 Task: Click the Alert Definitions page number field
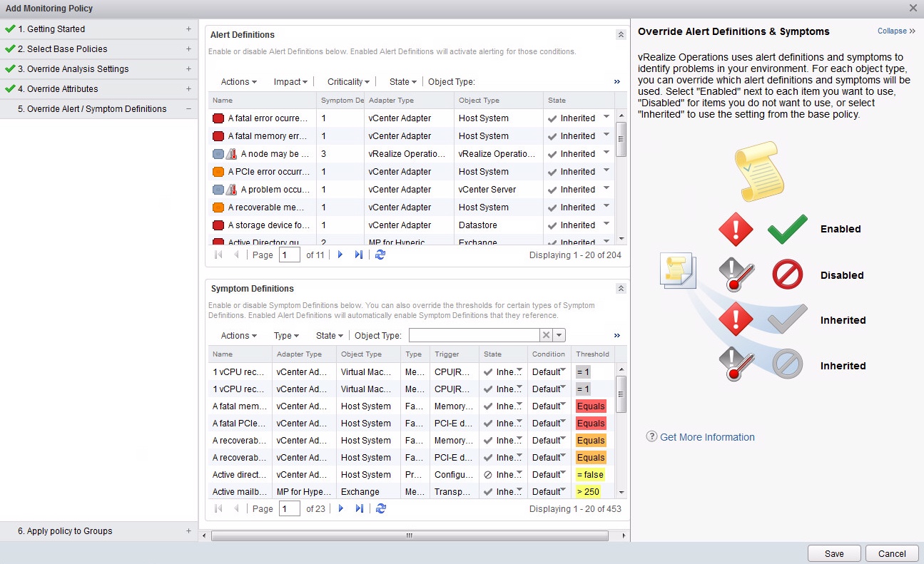pyautogui.click(x=289, y=255)
